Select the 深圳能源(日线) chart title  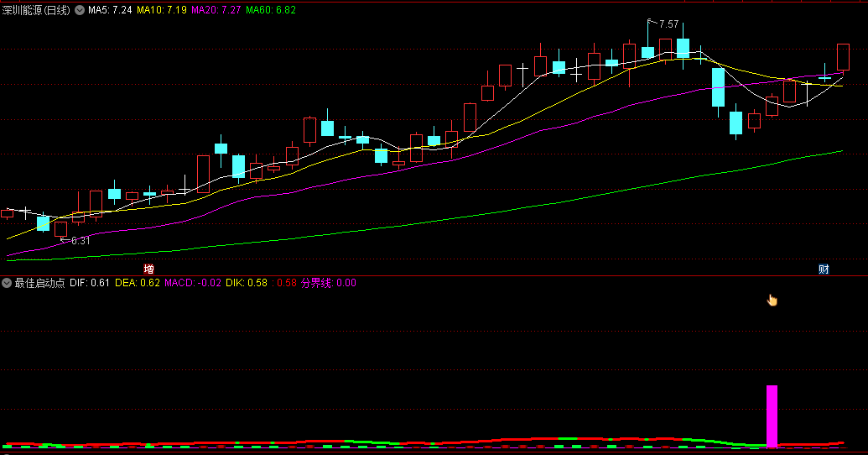(36, 10)
